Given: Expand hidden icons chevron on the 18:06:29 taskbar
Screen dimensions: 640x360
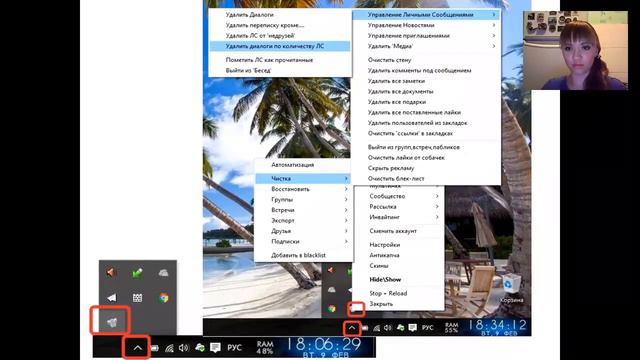Looking at the screenshot, I should [138, 348].
